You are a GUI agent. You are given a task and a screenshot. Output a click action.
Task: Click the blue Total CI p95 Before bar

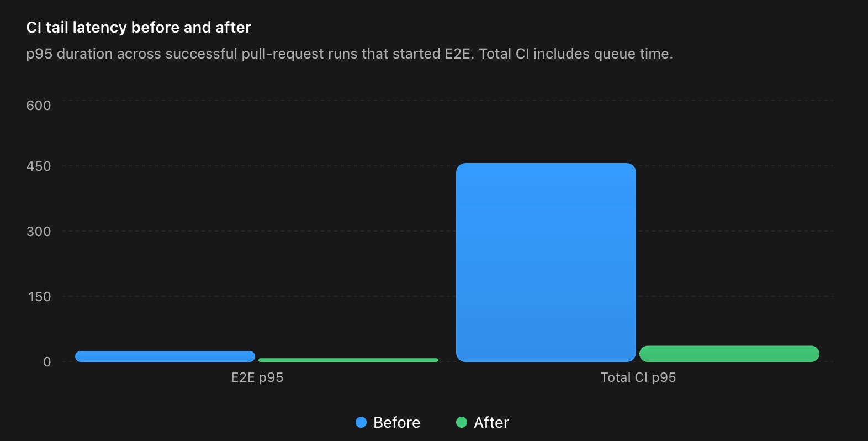coord(546,262)
